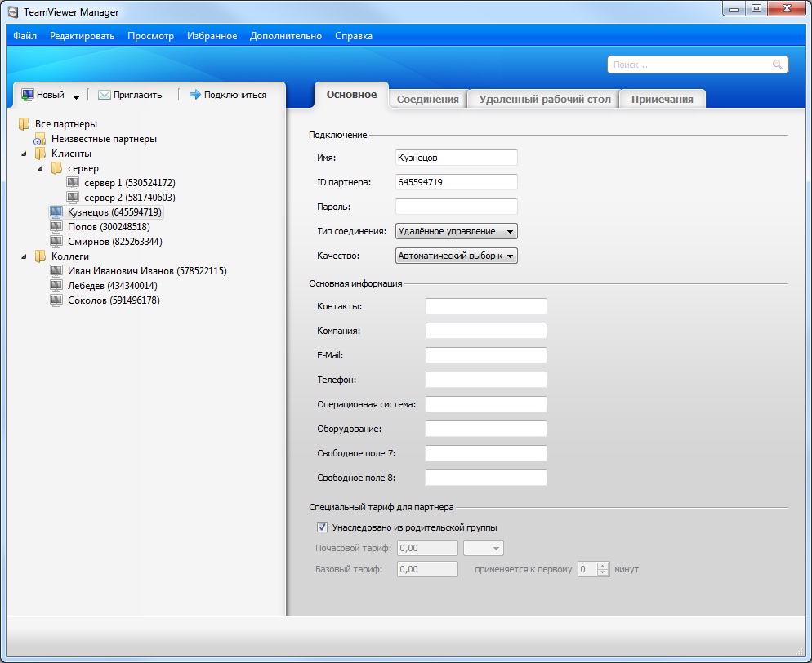Open the dropdown arrow next to Новый

76,96
